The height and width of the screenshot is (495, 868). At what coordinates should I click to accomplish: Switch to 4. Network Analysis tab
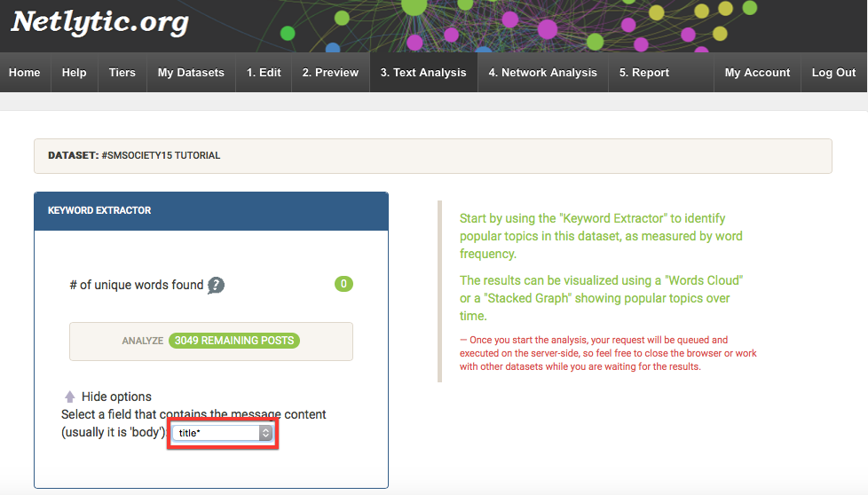pos(542,73)
